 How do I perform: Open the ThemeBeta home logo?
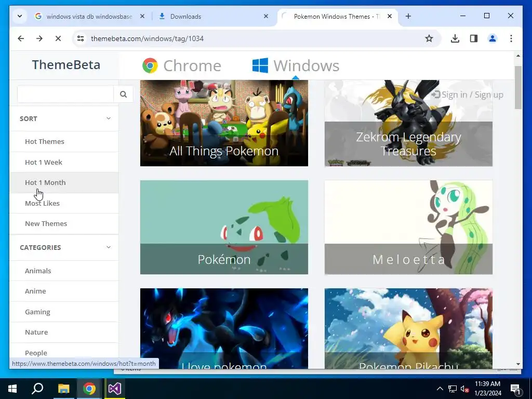tap(66, 65)
